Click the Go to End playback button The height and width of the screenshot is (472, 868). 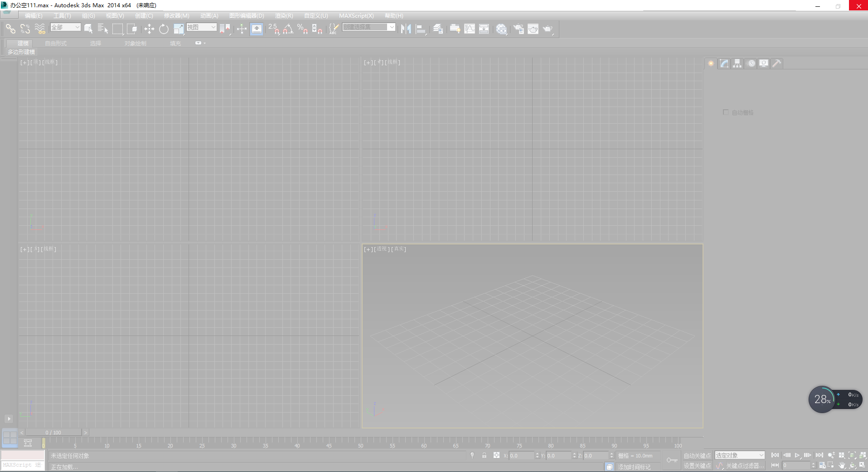(819, 455)
